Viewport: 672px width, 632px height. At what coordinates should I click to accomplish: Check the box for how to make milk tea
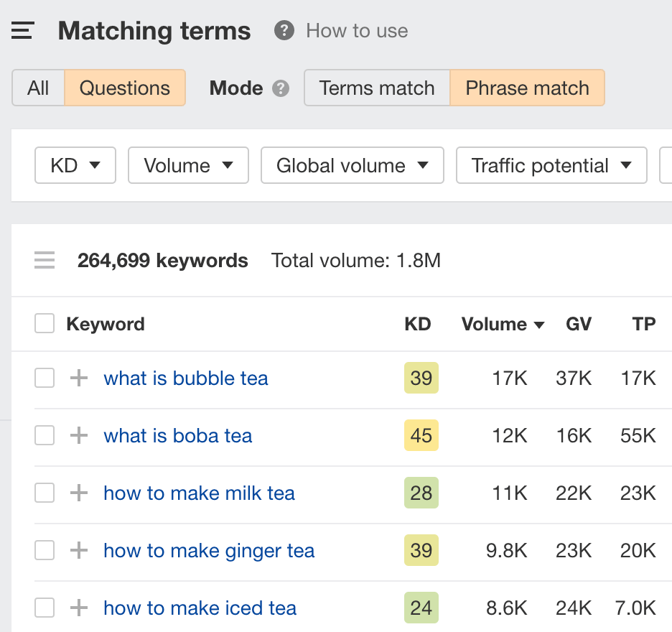point(45,493)
